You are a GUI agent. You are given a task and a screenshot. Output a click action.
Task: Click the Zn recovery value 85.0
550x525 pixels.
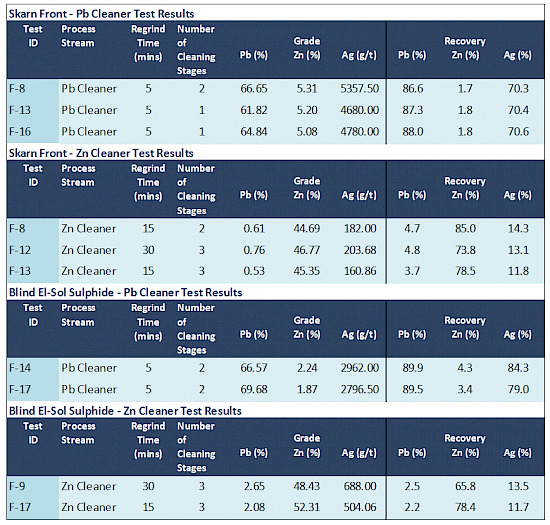point(465,229)
